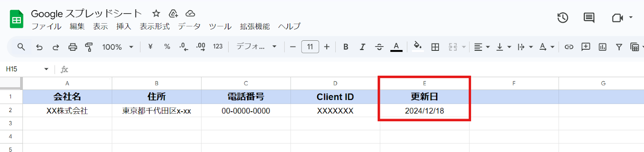This screenshot has width=644, height=152.
Task: Redo the last undone action
Action: point(56,47)
